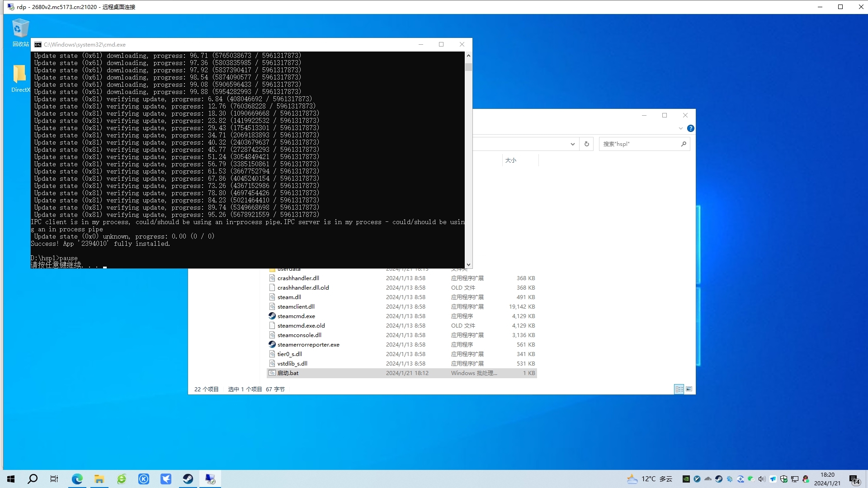Click the cmd window scrollbar thumb
Viewport: 868px width, 488px height.
[x=468, y=67]
